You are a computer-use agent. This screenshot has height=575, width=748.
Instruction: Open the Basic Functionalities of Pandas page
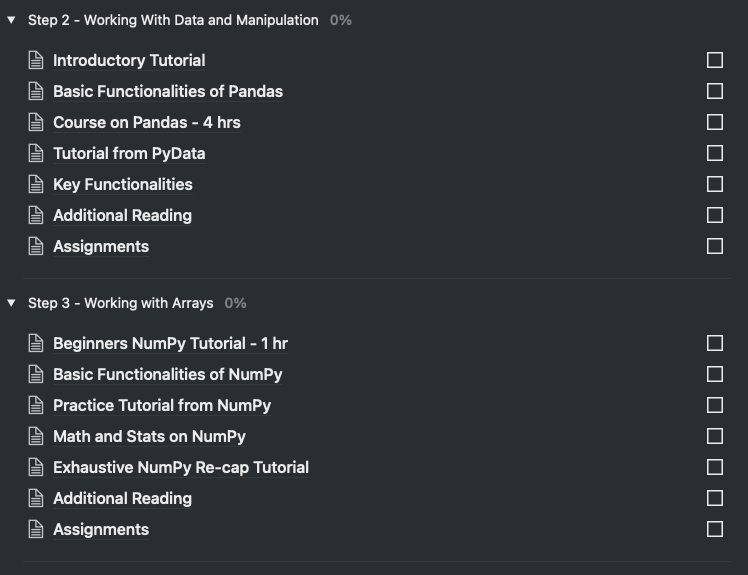(x=167, y=92)
